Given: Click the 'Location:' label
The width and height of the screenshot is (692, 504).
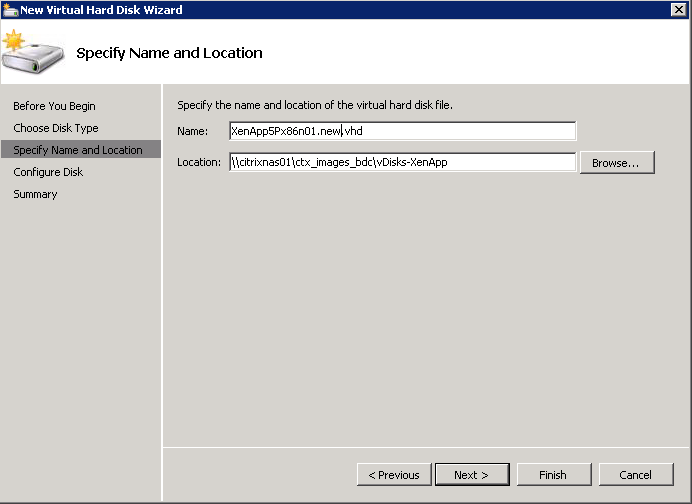Looking at the screenshot, I should [x=199, y=162].
